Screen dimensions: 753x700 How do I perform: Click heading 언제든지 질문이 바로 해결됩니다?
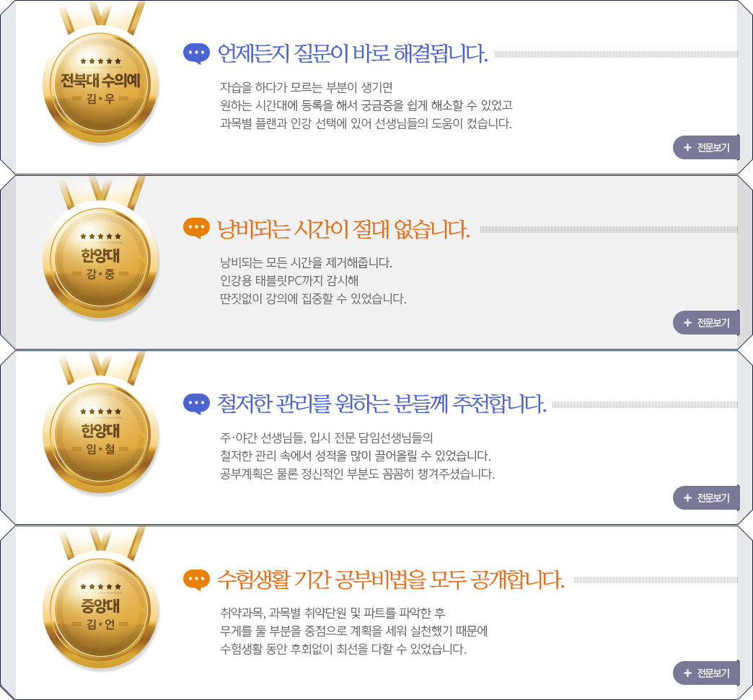[x=353, y=53]
